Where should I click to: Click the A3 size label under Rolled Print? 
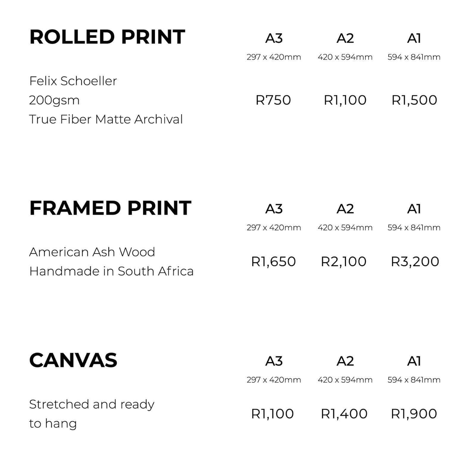click(274, 38)
